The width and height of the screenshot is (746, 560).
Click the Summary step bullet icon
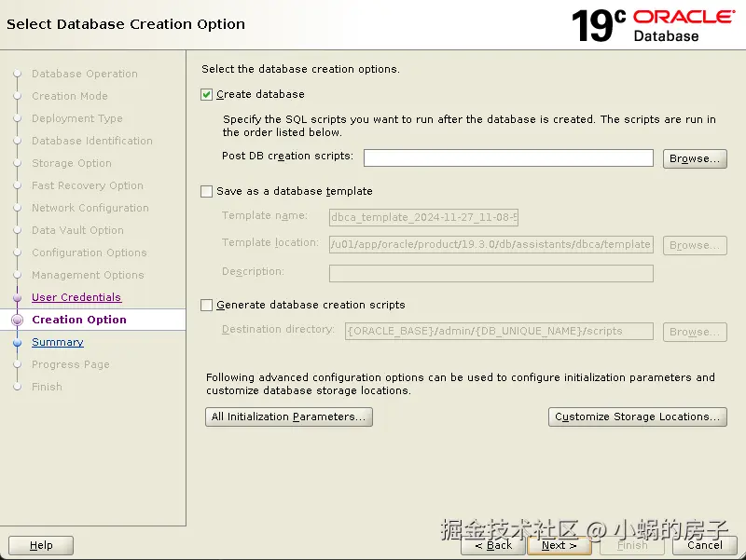pos(18,342)
